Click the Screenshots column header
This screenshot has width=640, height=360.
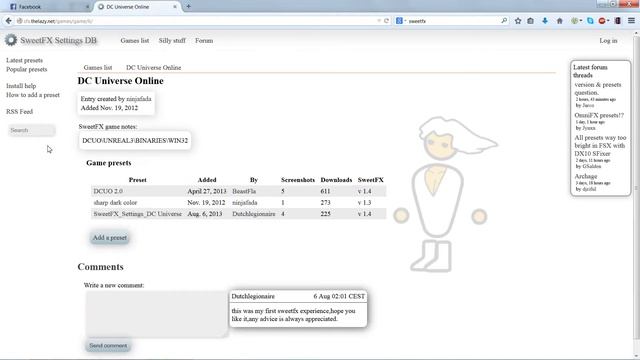tap(298, 180)
